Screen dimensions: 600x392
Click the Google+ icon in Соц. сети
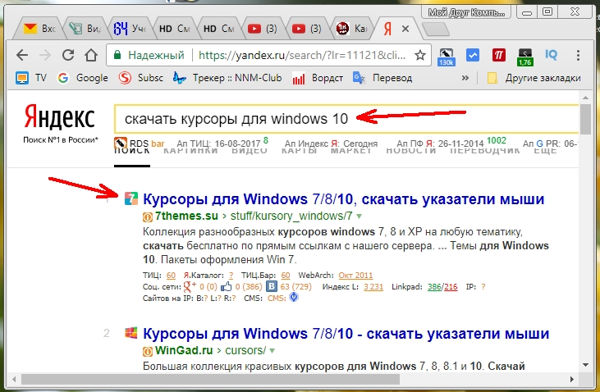(190, 286)
